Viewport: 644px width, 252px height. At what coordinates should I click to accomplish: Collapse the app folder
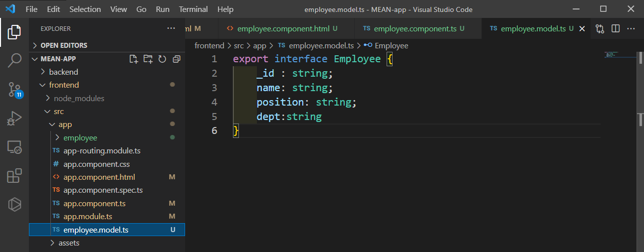107,125
